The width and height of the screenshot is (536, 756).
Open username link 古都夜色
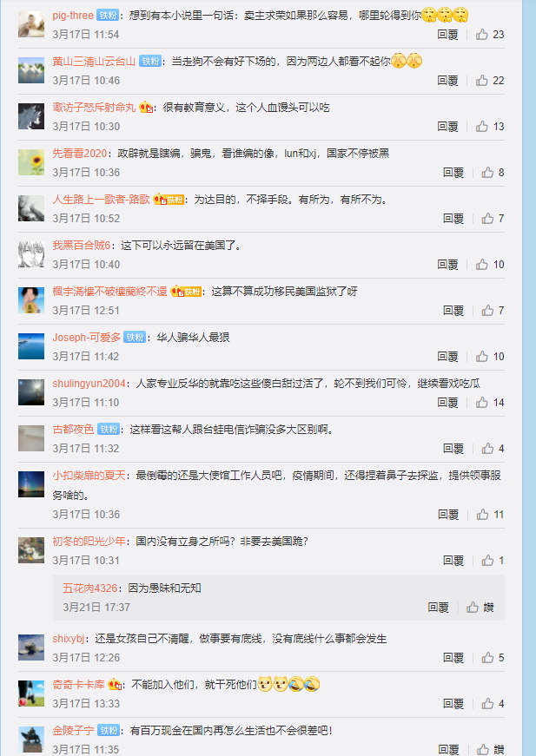[x=73, y=429]
